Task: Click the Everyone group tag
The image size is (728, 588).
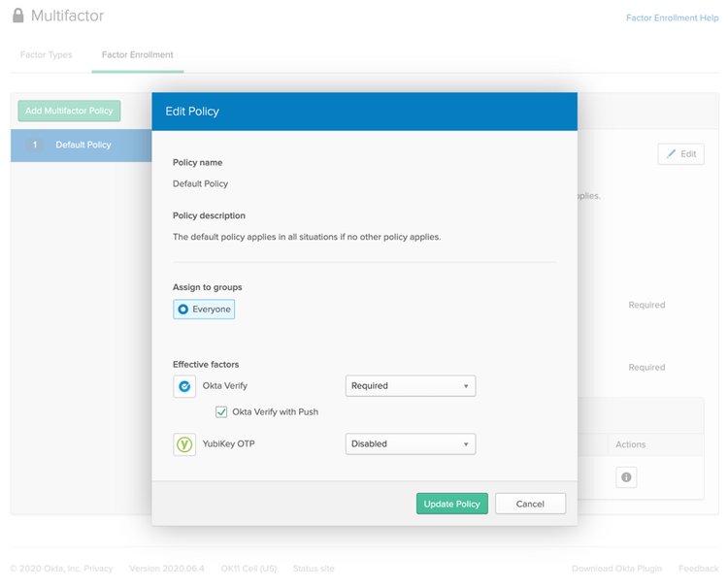Action: 204,310
